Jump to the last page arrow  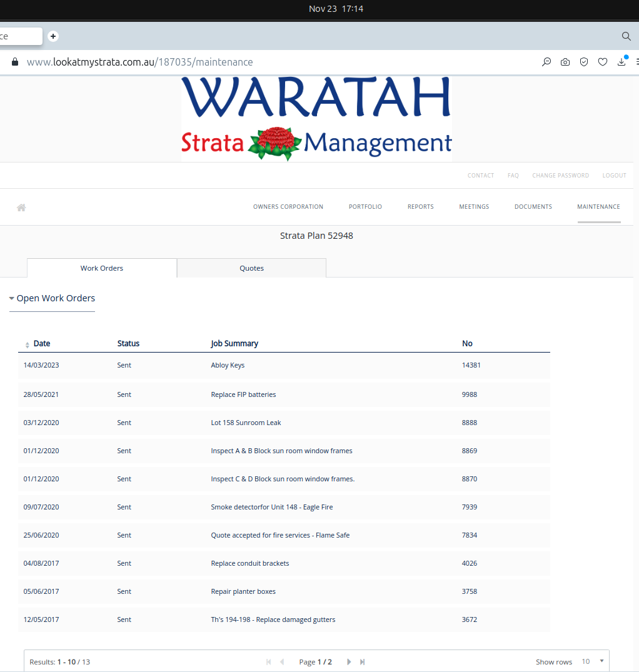coord(362,662)
